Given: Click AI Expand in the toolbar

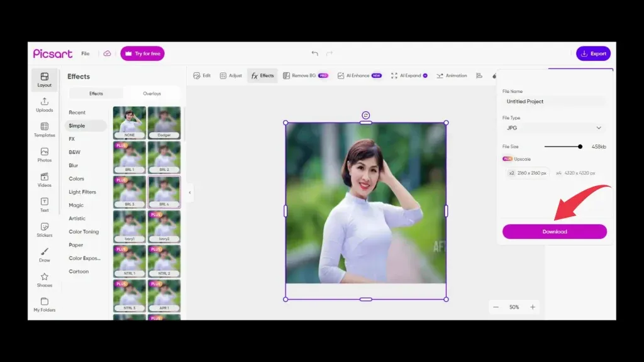Looking at the screenshot, I should 409,75.
